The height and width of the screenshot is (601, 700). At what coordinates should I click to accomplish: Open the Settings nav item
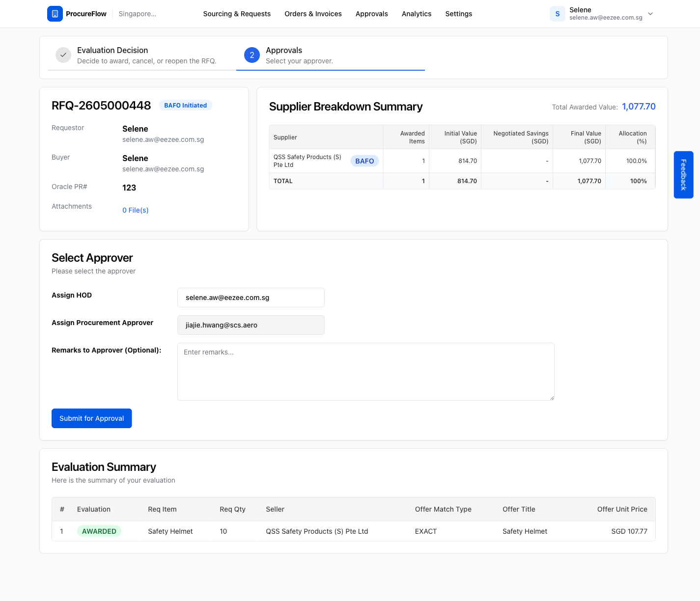click(x=459, y=14)
